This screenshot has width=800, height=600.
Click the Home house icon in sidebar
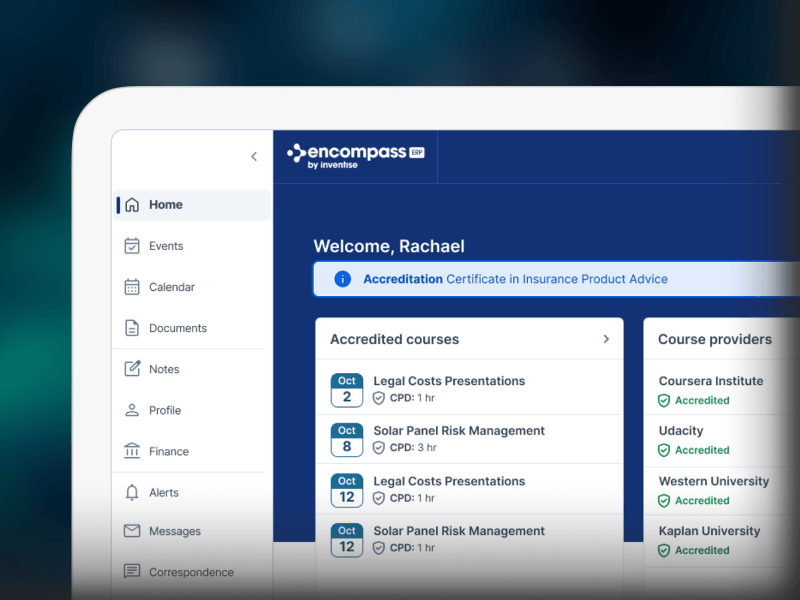pyautogui.click(x=132, y=205)
